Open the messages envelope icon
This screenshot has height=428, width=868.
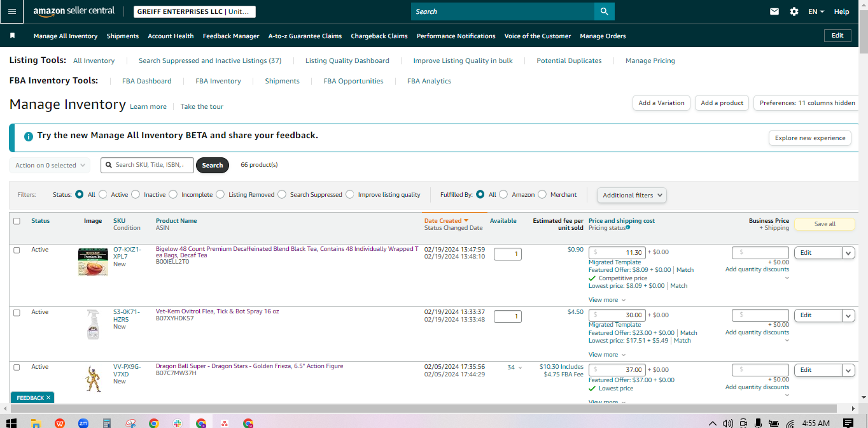click(x=774, y=11)
